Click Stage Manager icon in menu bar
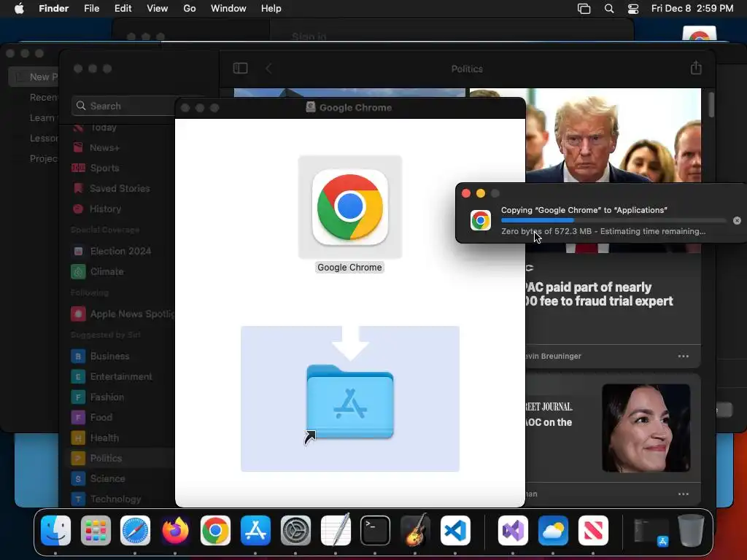This screenshot has height=560, width=747. point(584,9)
